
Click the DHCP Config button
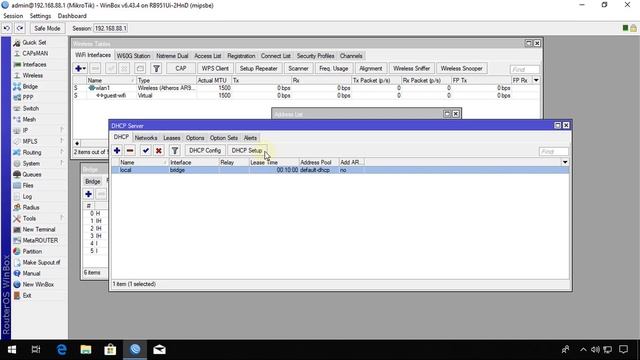[x=205, y=151]
